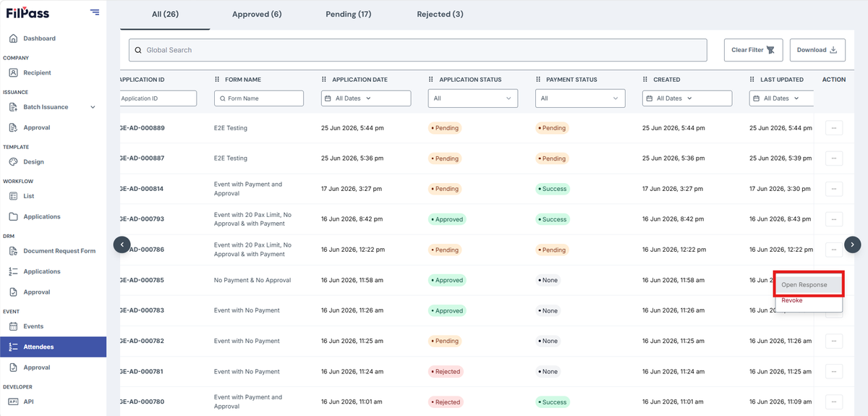Focus the Global Search field
The height and width of the screenshot is (416, 868).
418,50
